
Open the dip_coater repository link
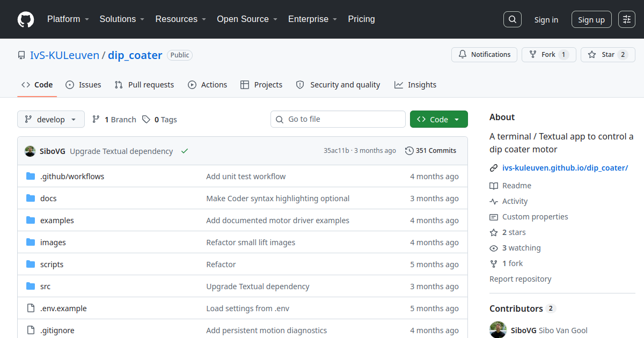[x=135, y=55]
